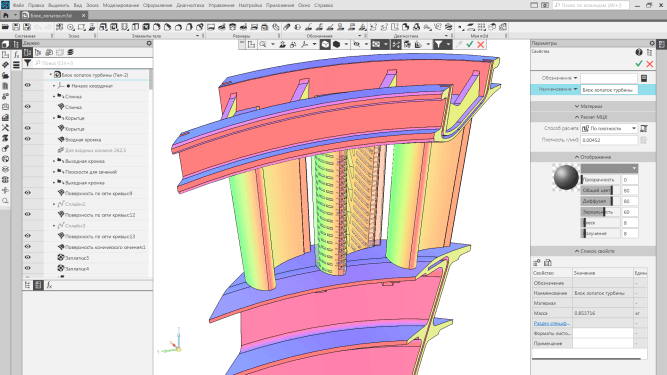Collapse the Отображение section header
667x375 pixels.
click(593, 157)
